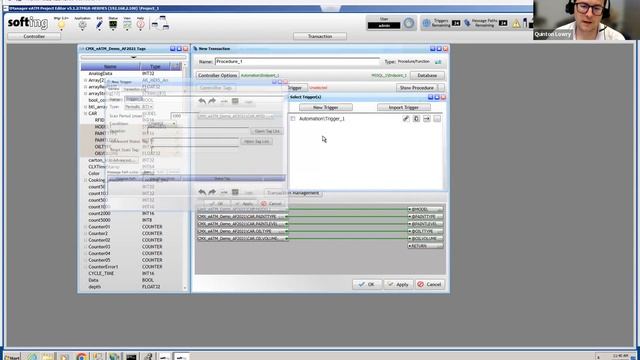
Task: Select the AnalogData tag row
Action: [x=131, y=73]
